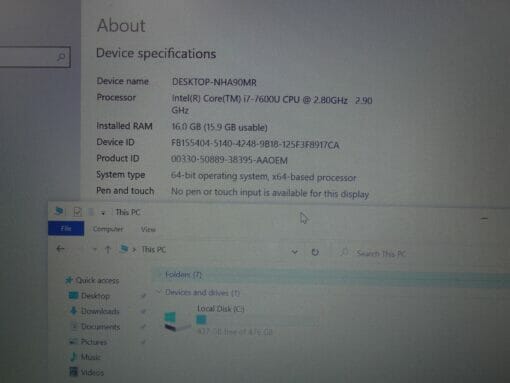Click the pen and touch value text
The image size is (510, 383).
[x=270, y=193]
